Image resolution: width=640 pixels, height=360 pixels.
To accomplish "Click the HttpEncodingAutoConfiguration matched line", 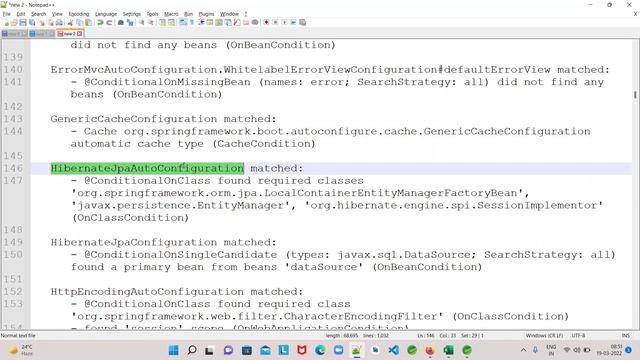I will (x=177, y=291).
